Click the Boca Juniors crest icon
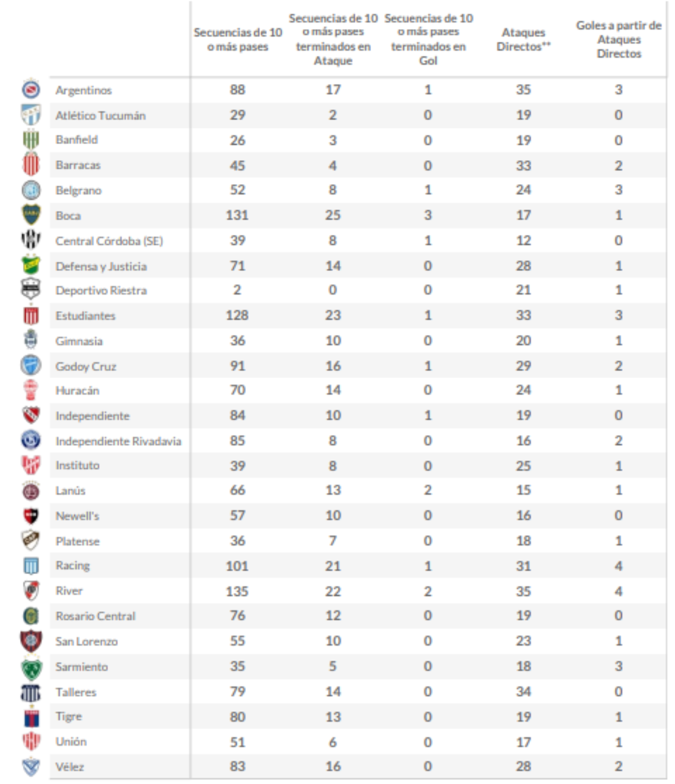The width and height of the screenshot is (675, 784). pos(31,215)
